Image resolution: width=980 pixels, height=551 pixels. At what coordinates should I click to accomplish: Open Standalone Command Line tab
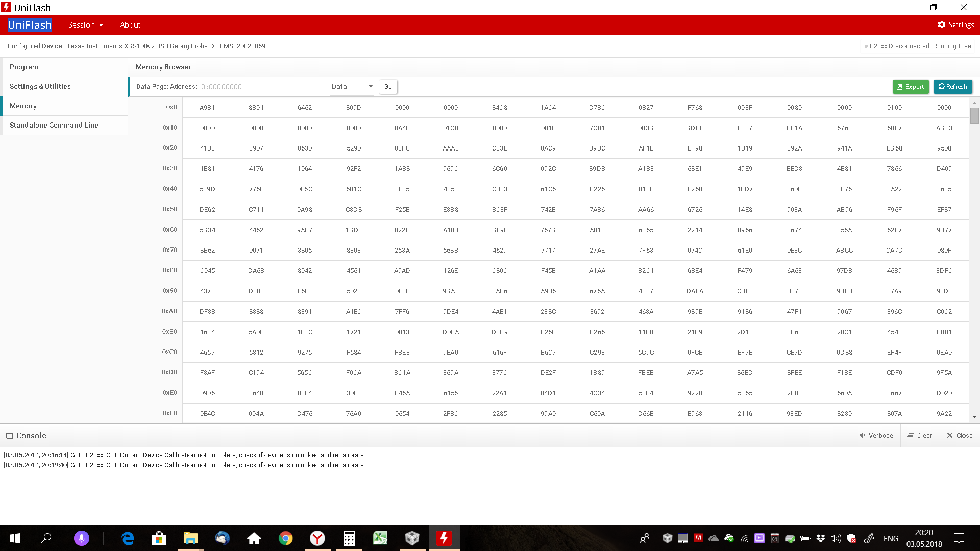point(54,125)
